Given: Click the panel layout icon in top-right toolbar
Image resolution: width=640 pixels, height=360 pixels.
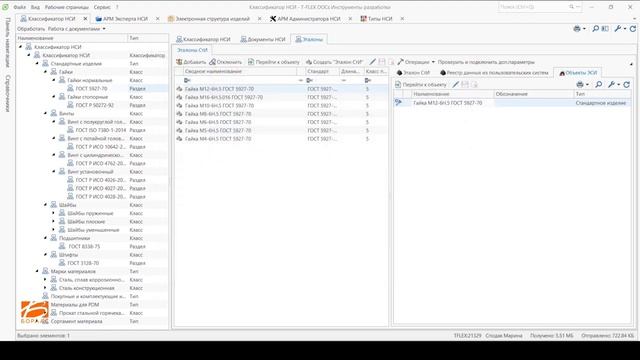Looking at the screenshot, I should [x=605, y=29].
